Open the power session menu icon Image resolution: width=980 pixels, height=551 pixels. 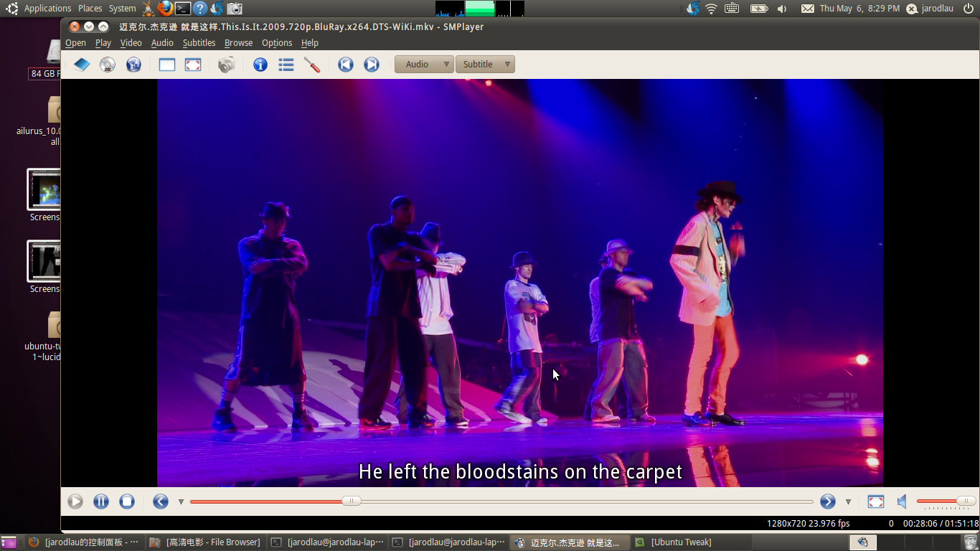[x=969, y=9]
